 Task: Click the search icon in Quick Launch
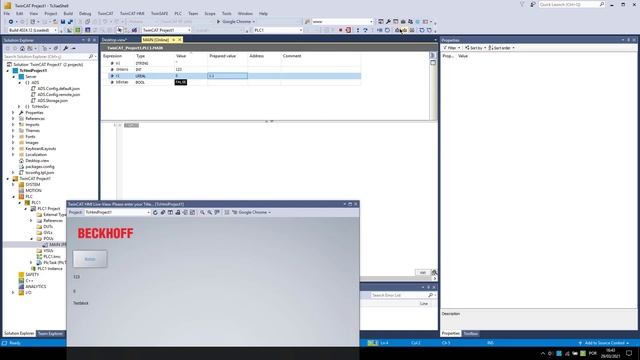point(602,4)
